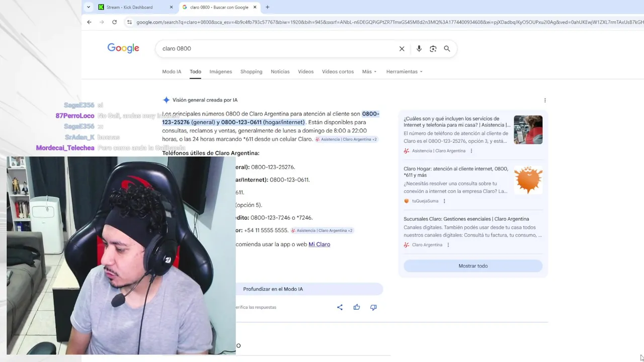This screenshot has width=644, height=362.
Task: Select the Todo results tab
Action: pos(195,71)
